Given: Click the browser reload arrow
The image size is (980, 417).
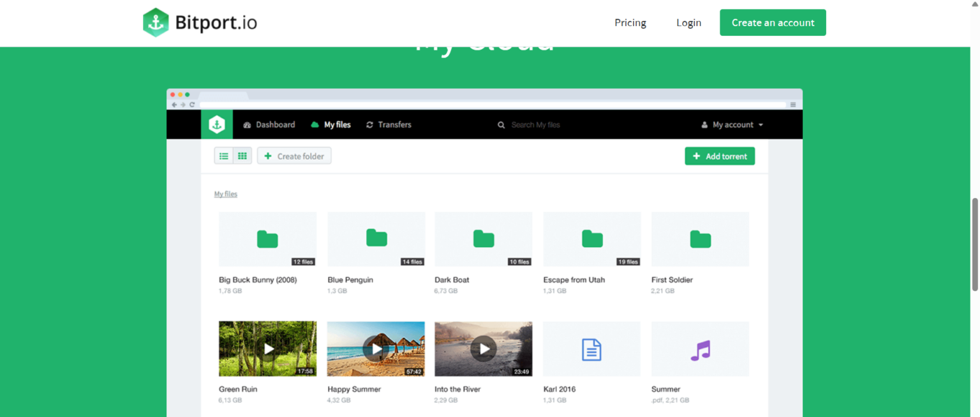Looking at the screenshot, I should coord(192,104).
